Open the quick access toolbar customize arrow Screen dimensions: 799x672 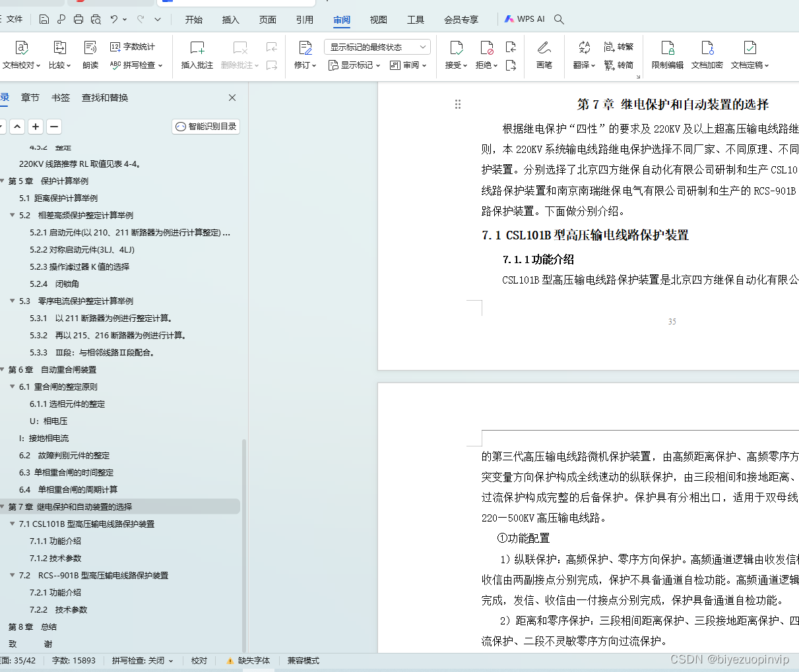pos(158,19)
